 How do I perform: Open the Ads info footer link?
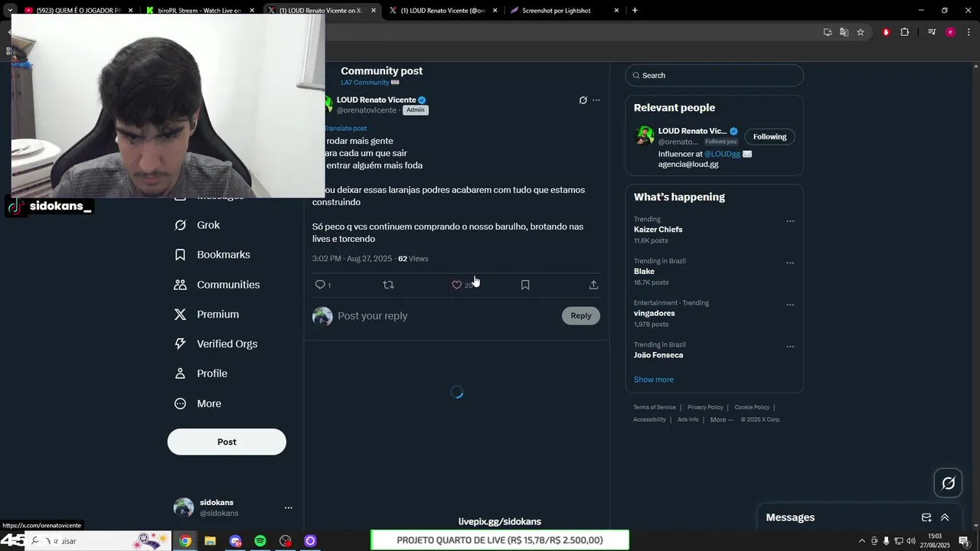pyautogui.click(x=688, y=419)
